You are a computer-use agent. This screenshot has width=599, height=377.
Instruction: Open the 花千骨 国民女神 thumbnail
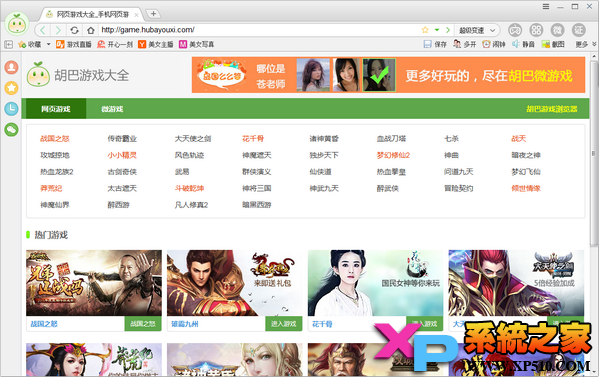coord(376,283)
